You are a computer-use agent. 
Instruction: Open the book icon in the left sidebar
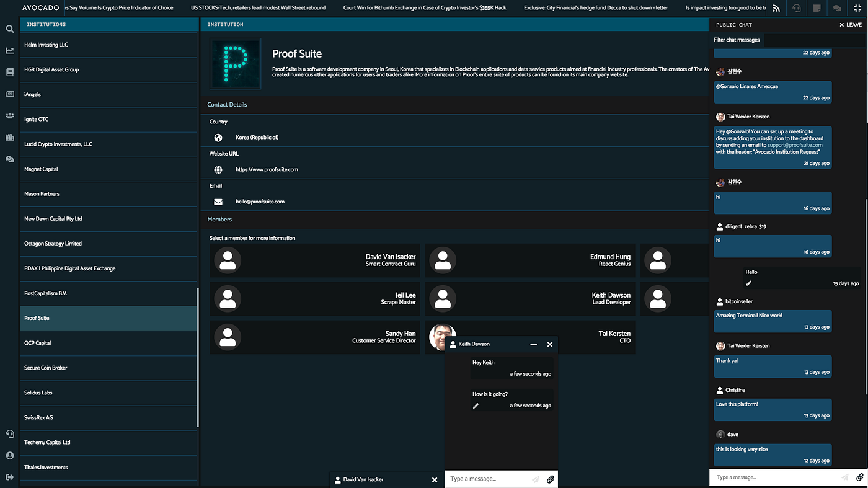10,73
